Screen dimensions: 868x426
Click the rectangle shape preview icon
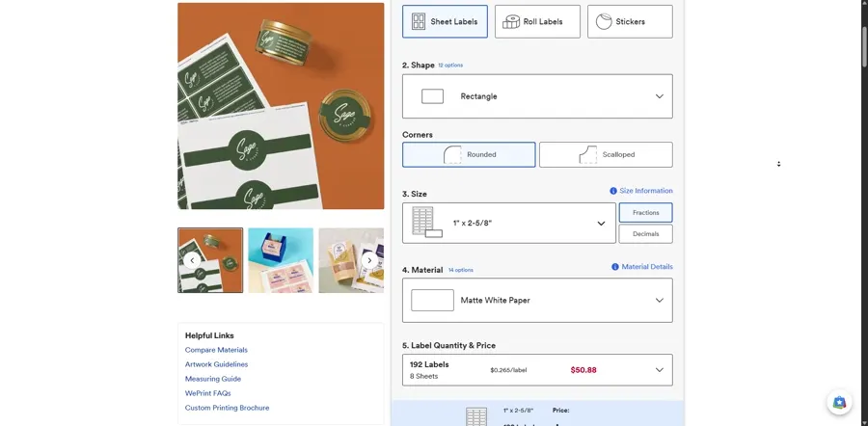coord(432,96)
